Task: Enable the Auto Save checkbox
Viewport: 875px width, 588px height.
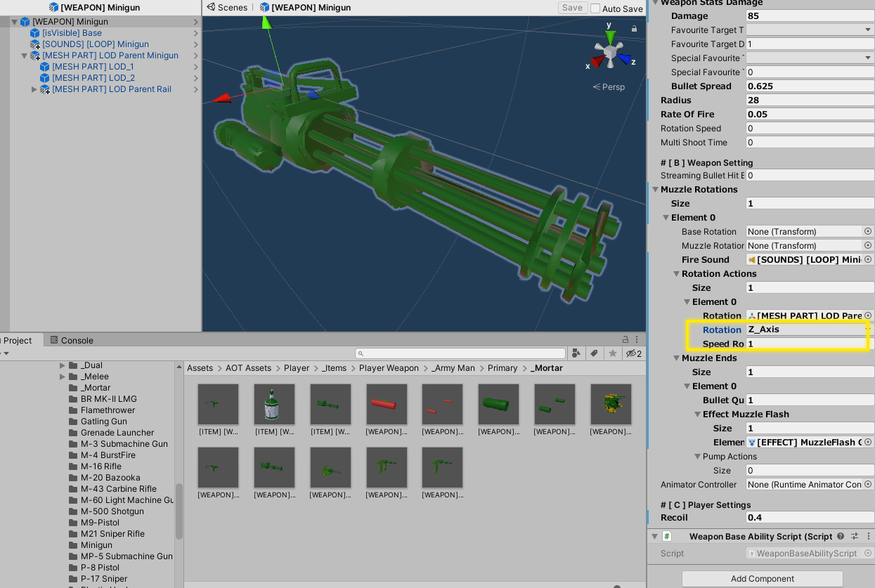Action: tap(595, 8)
